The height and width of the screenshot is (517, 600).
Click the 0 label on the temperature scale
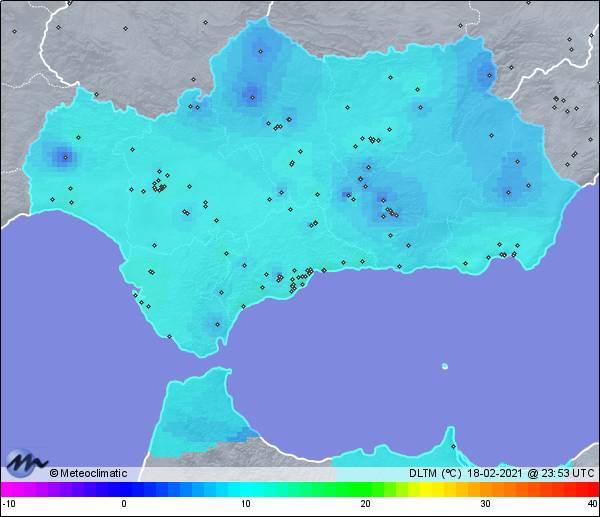pos(124,504)
